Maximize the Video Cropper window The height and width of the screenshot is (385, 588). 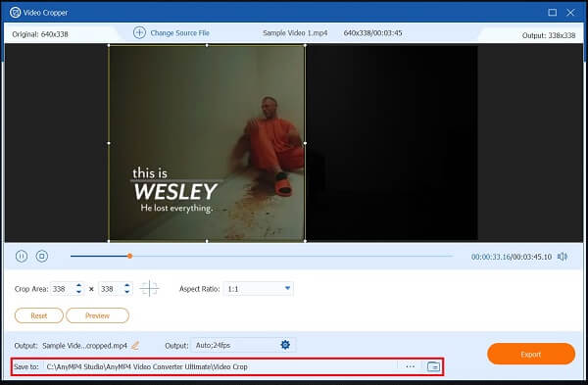553,13
